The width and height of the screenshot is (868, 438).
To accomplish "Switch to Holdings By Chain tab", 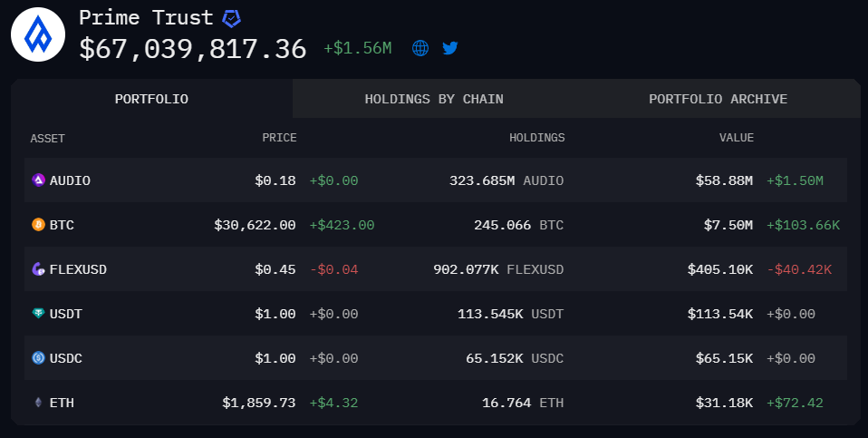I will (x=434, y=99).
